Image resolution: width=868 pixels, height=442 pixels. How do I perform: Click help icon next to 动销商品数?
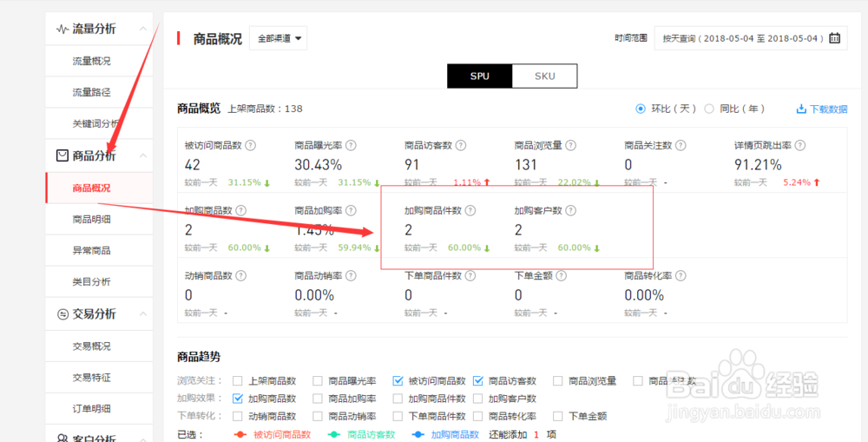point(240,275)
